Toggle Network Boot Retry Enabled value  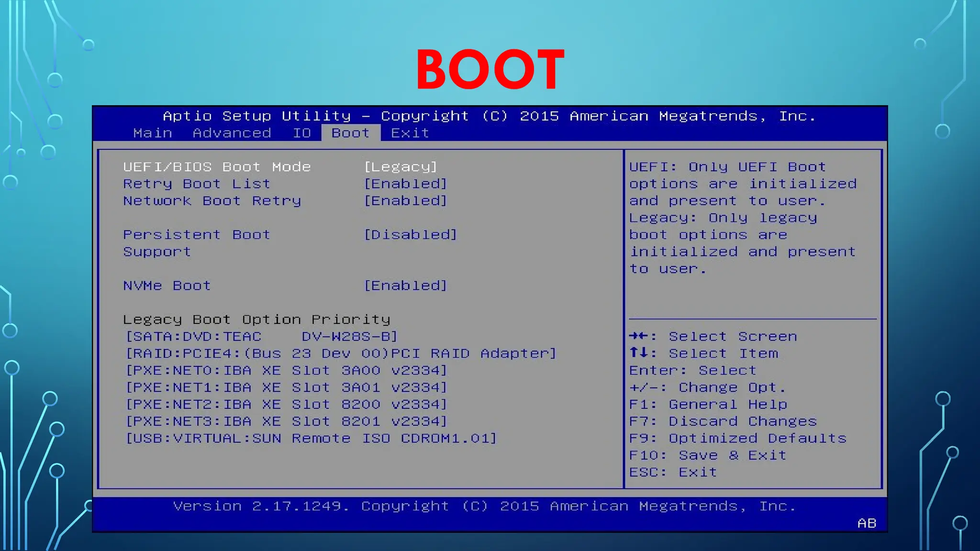[x=405, y=201]
